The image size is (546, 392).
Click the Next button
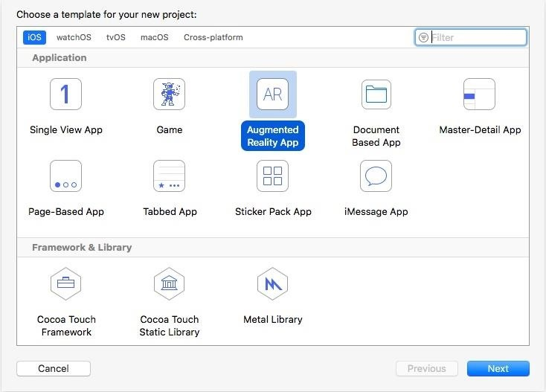pyautogui.click(x=498, y=368)
